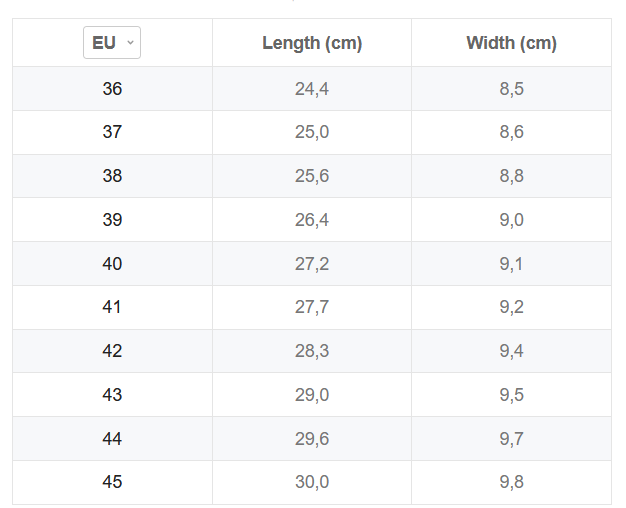The height and width of the screenshot is (508, 626).
Task: Select the 8,5 width value
Action: 511,89
